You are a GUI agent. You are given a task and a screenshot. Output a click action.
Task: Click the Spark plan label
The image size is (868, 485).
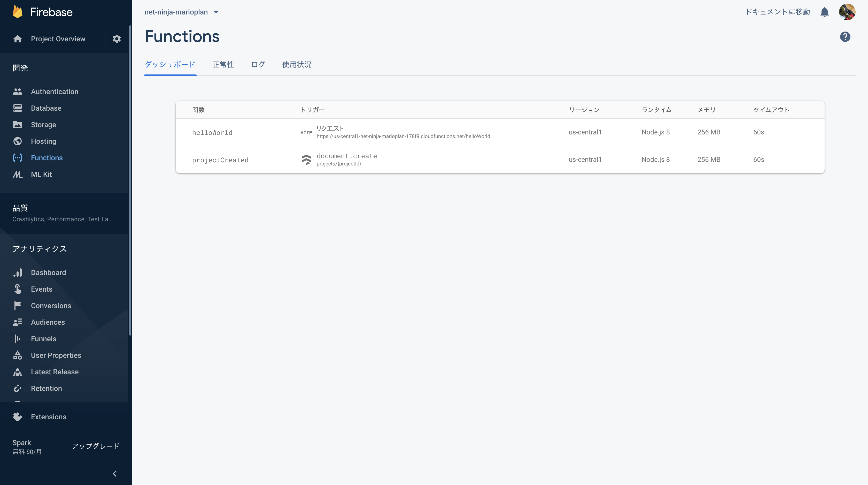click(21, 443)
